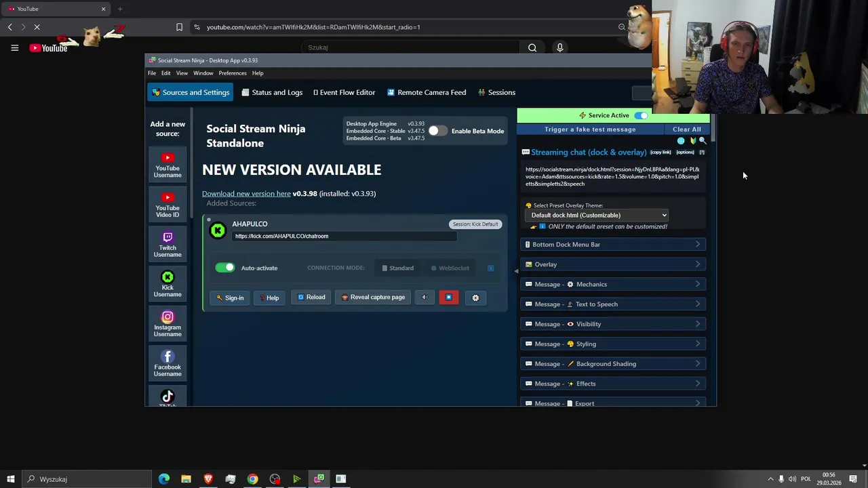
Task: Switch to Sessions tab
Action: point(496,92)
